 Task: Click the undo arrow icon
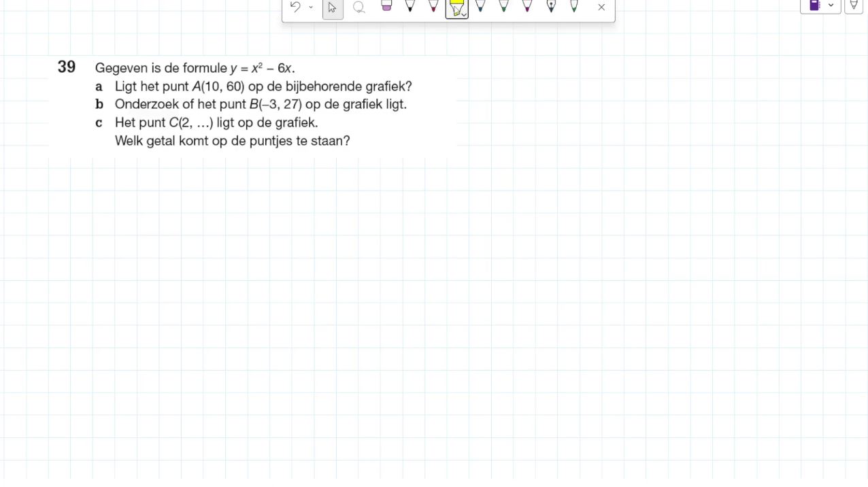(295, 7)
